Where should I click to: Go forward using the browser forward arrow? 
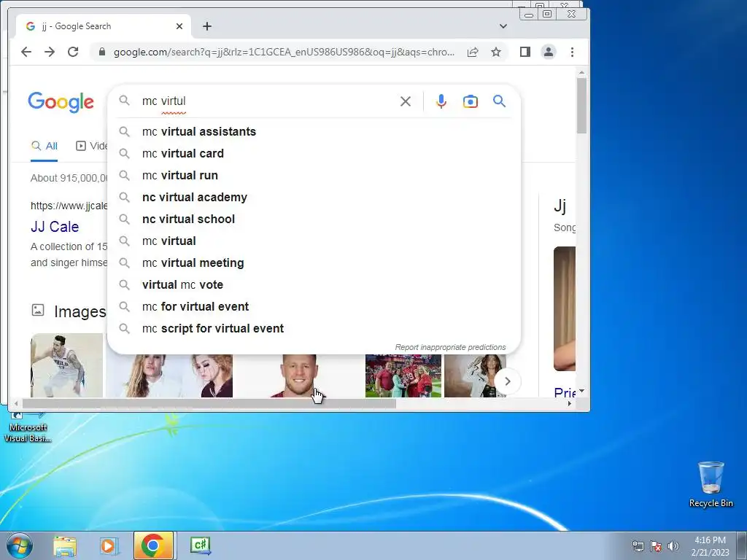pos(50,52)
